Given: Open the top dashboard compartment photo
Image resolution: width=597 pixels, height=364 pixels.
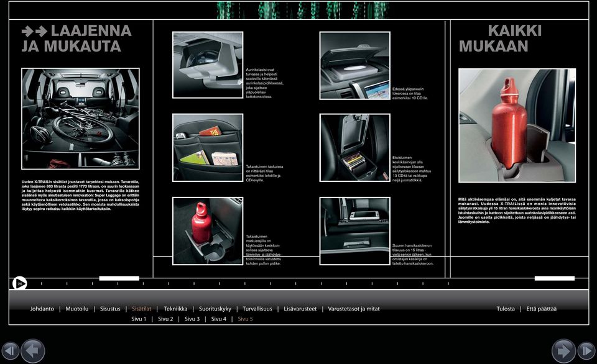Looking at the screenshot, I should coord(355,65).
